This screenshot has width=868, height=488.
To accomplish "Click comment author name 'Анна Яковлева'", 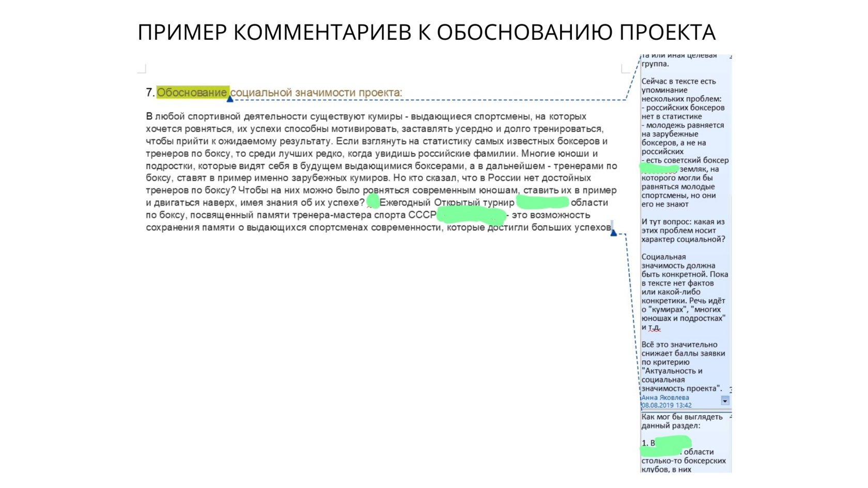I will point(665,398).
